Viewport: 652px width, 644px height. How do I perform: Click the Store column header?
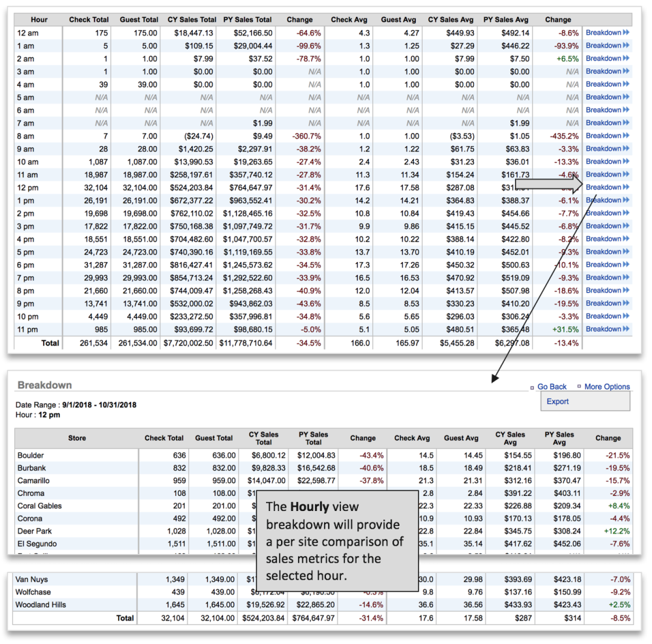(77, 438)
